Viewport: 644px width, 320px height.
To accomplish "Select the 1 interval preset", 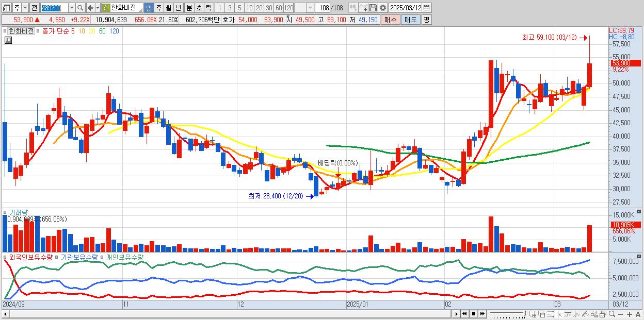I will (x=219, y=8).
